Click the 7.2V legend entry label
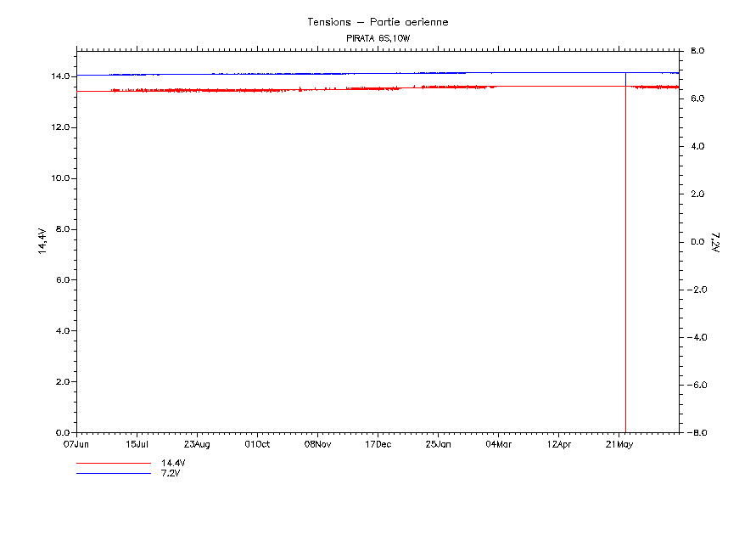 click(171, 473)
